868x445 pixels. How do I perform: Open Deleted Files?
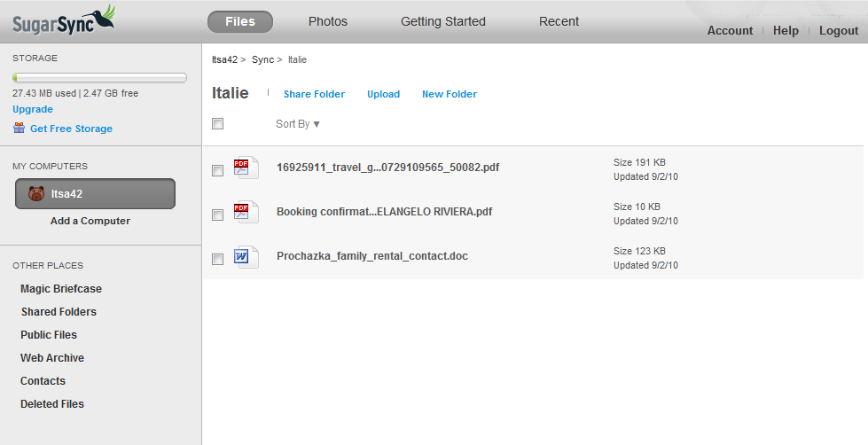52,404
